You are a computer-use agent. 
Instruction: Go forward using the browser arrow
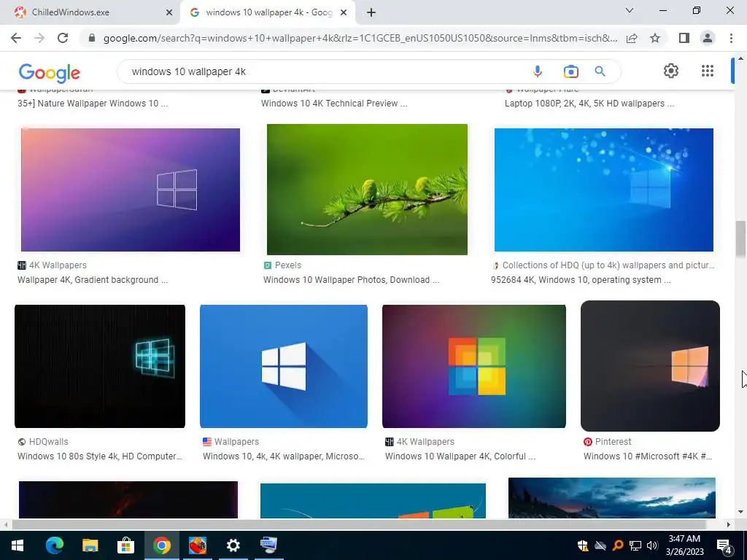pyautogui.click(x=39, y=38)
